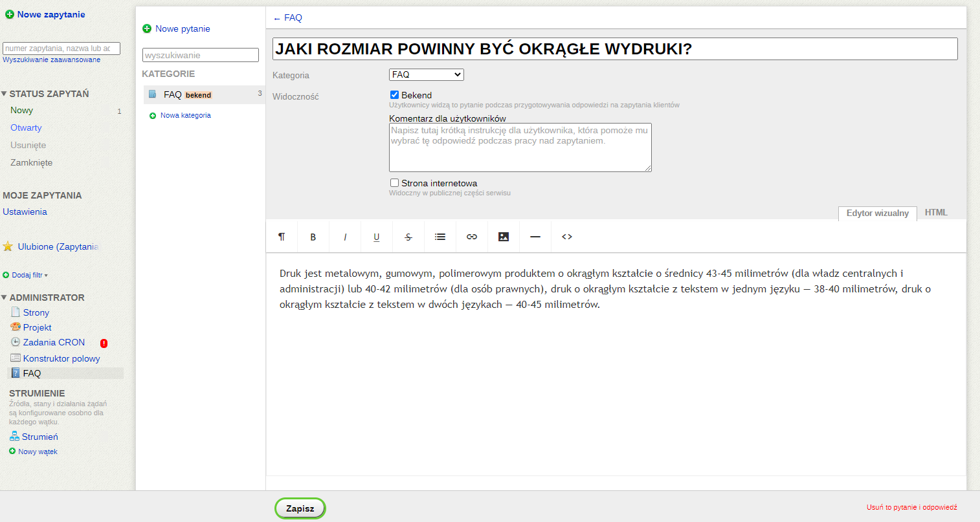
Task: Open the Kategoria dropdown showing FAQ
Action: coord(427,74)
